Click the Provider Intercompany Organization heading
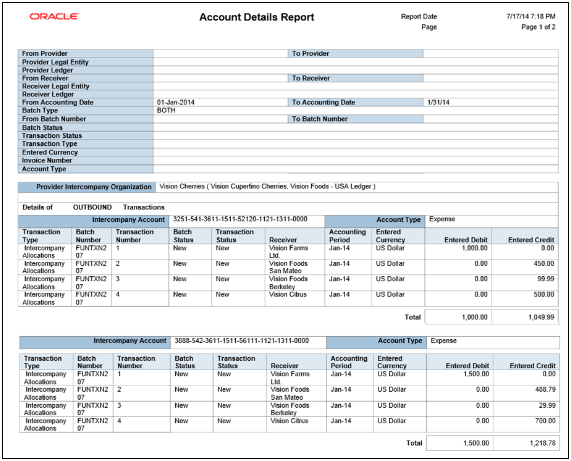 94,187
